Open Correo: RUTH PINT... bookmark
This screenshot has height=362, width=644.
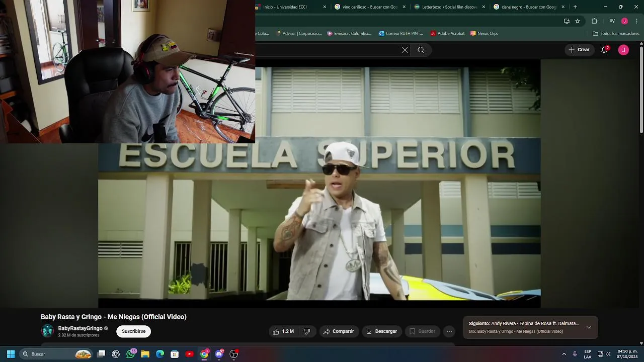(x=400, y=34)
